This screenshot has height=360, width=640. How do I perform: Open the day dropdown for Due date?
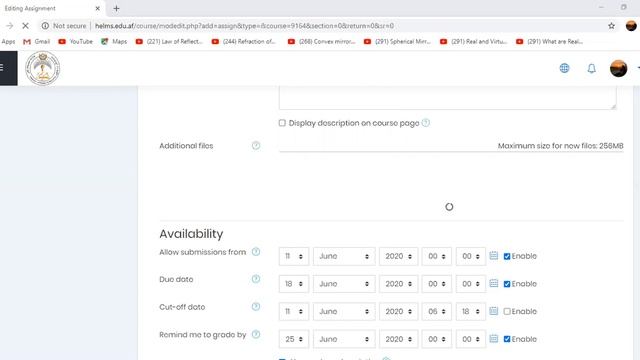point(294,284)
